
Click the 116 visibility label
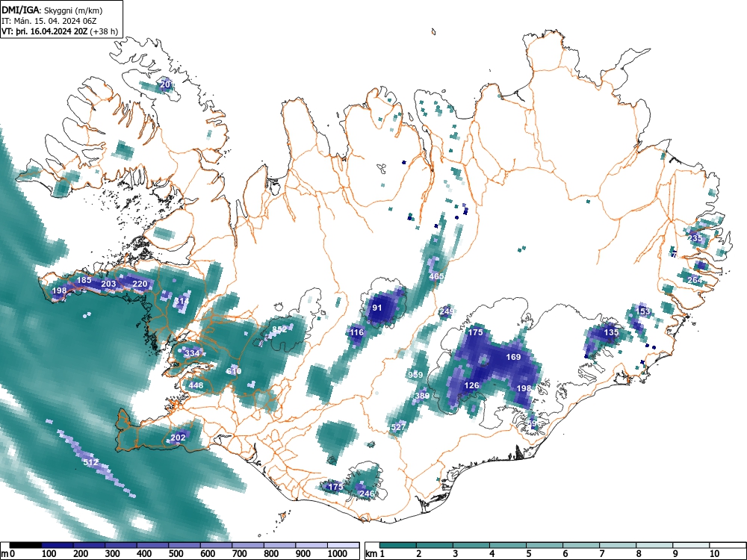(356, 332)
